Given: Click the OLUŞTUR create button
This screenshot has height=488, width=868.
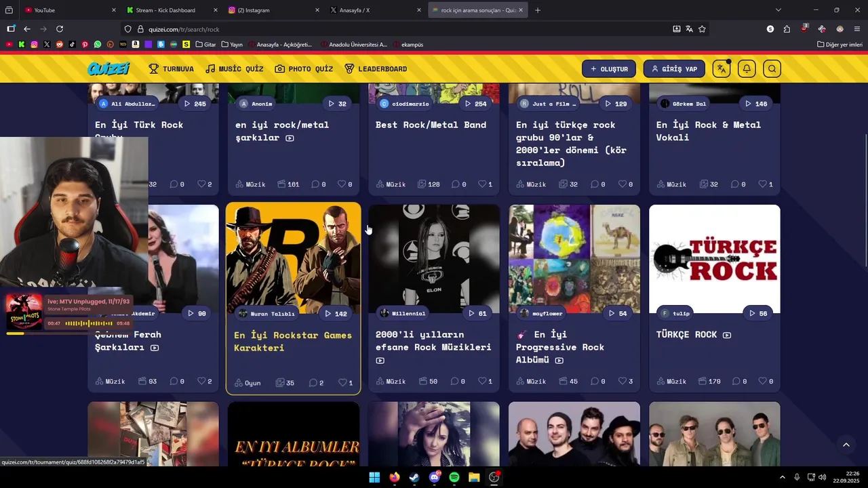Looking at the screenshot, I should 609,68.
